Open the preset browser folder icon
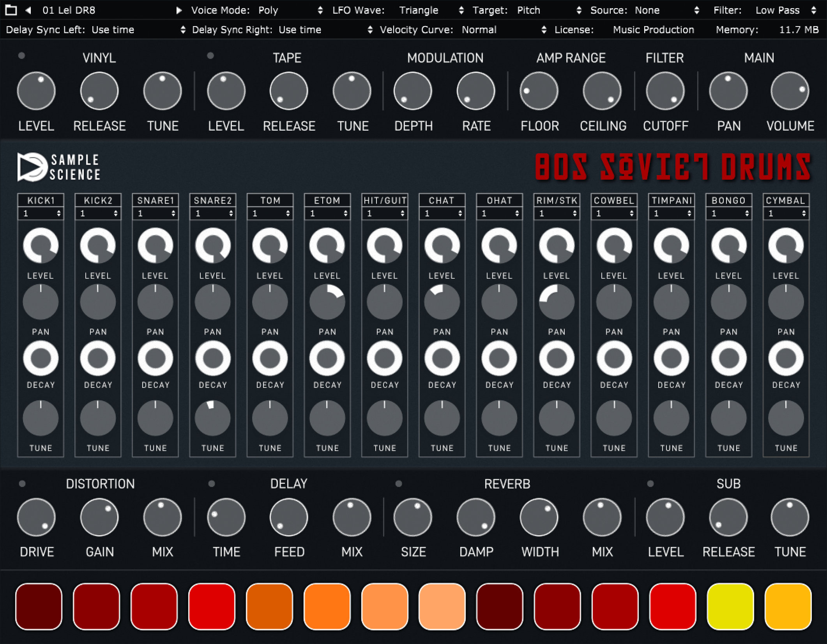Image resolution: width=827 pixels, height=644 pixels. point(11,10)
